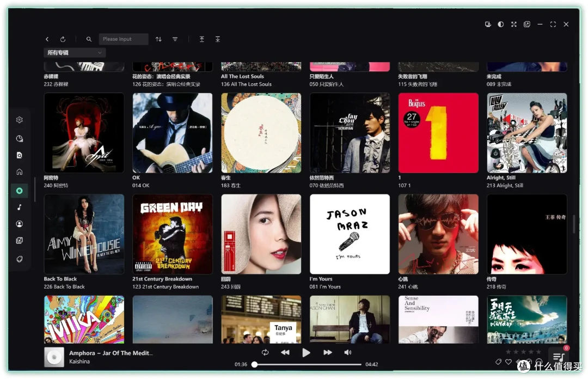Open the I'm Yours album cover
The width and height of the screenshot is (588, 379).
tap(350, 234)
